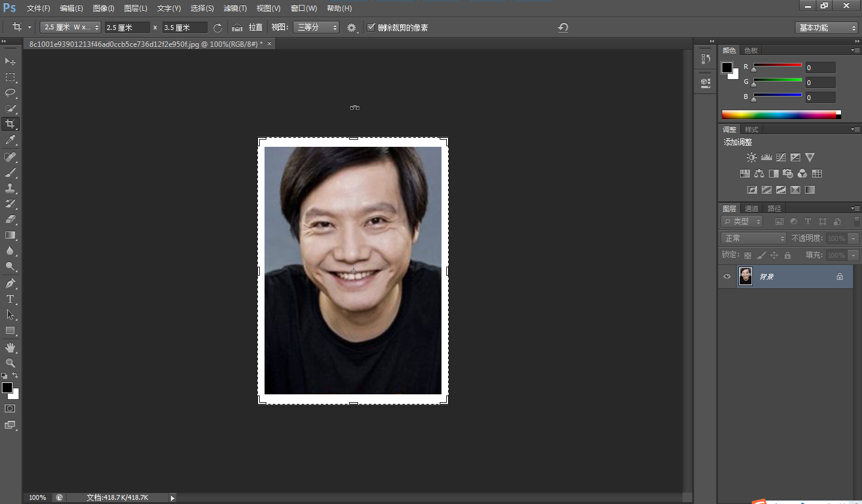
Task: Open the 文件(F) menu
Action: click(38, 8)
